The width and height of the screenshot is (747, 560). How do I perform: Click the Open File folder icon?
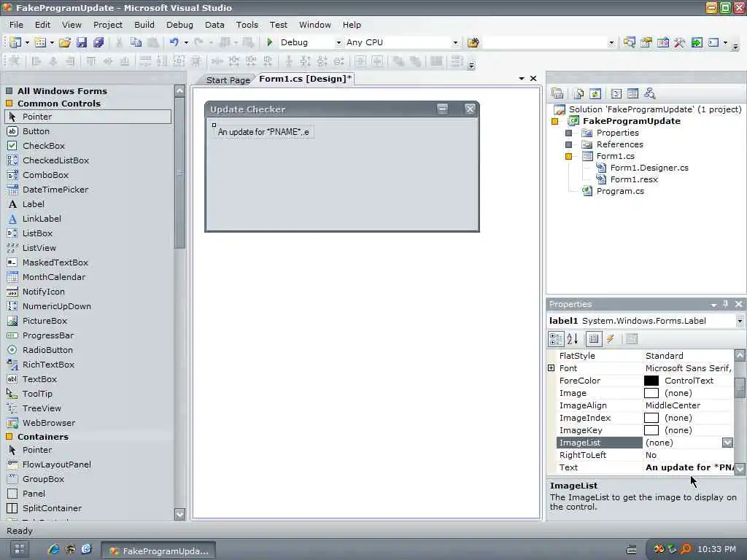tap(65, 42)
